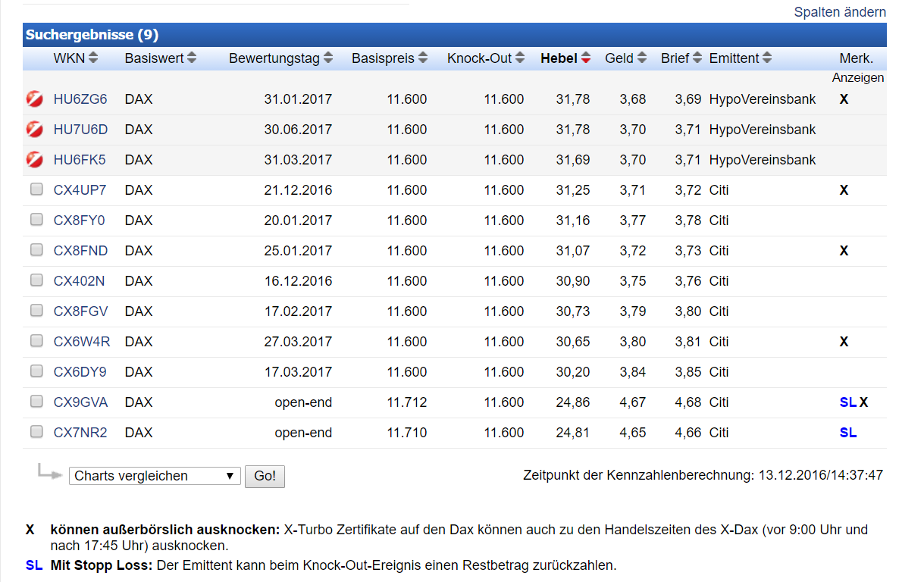Click the red descending sort arrow on Hebel

click(x=584, y=58)
